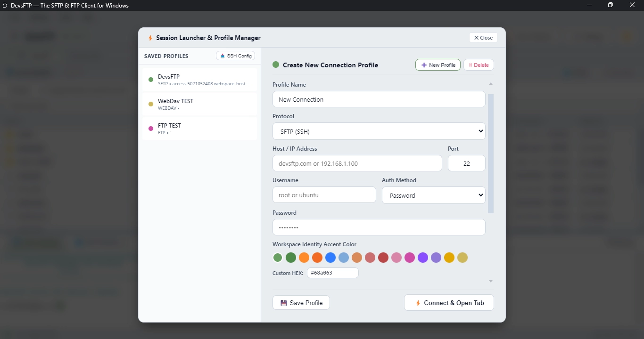Select the WebDav TEST saved profile
The height and width of the screenshot is (339, 644).
coord(200,104)
